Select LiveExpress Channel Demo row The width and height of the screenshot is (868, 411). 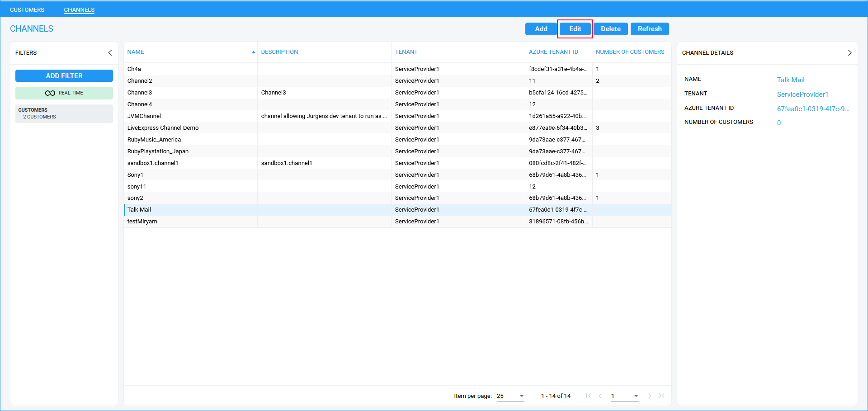[x=397, y=128]
